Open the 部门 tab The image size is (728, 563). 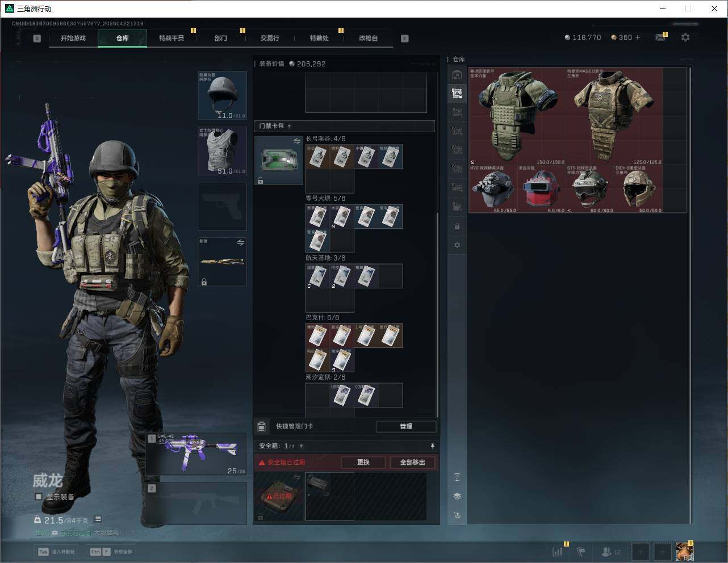point(221,38)
